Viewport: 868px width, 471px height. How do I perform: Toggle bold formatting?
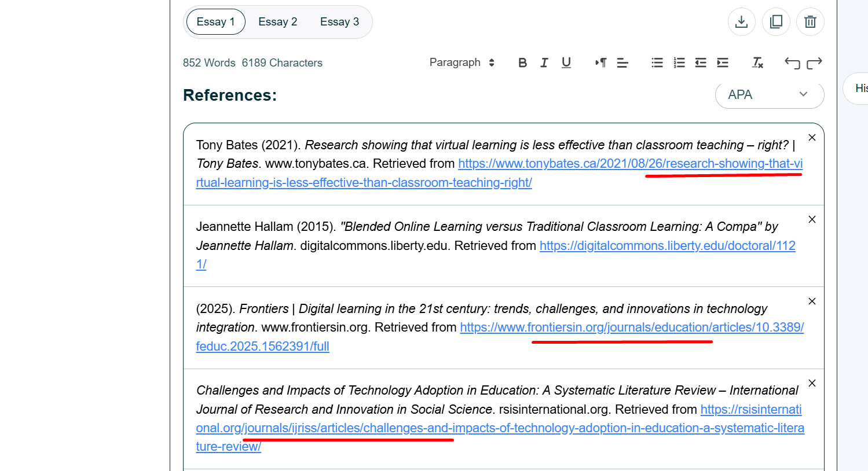tap(522, 62)
